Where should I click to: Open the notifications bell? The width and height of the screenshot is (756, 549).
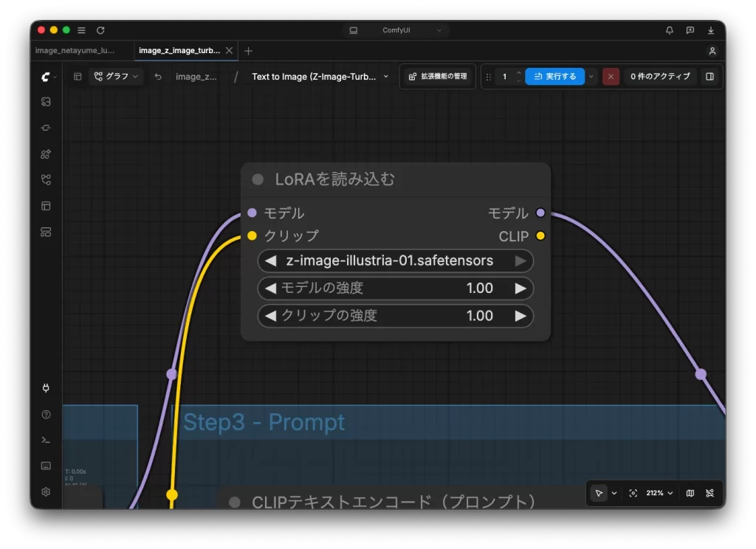669,30
